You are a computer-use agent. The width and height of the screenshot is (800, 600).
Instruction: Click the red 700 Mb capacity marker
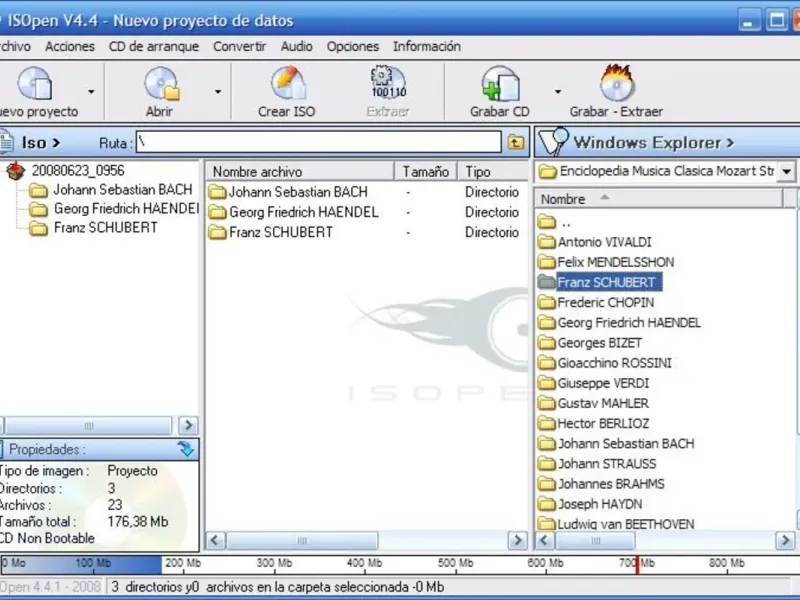(x=637, y=565)
